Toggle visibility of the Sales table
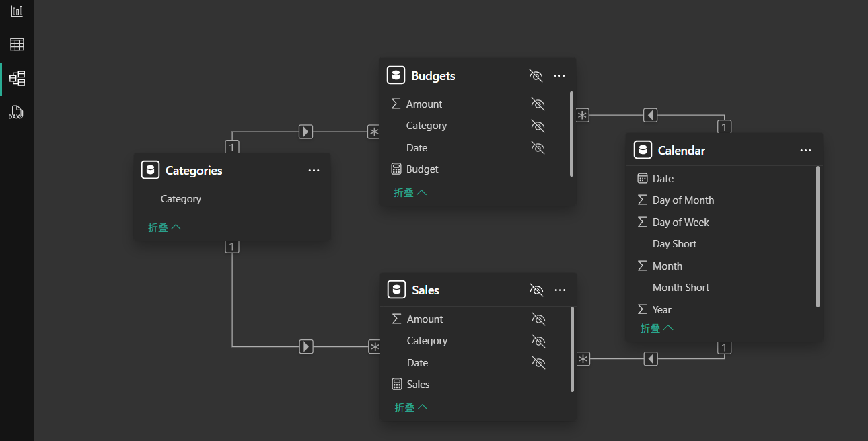868x441 pixels. tap(536, 290)
